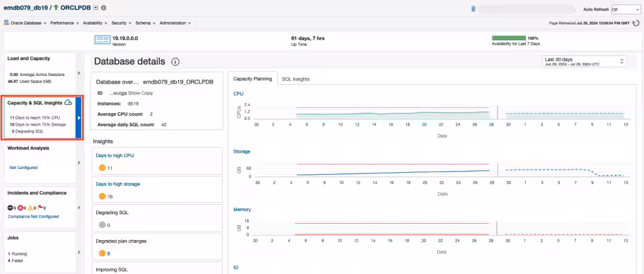Open the Schema menu

coord(145,23)
